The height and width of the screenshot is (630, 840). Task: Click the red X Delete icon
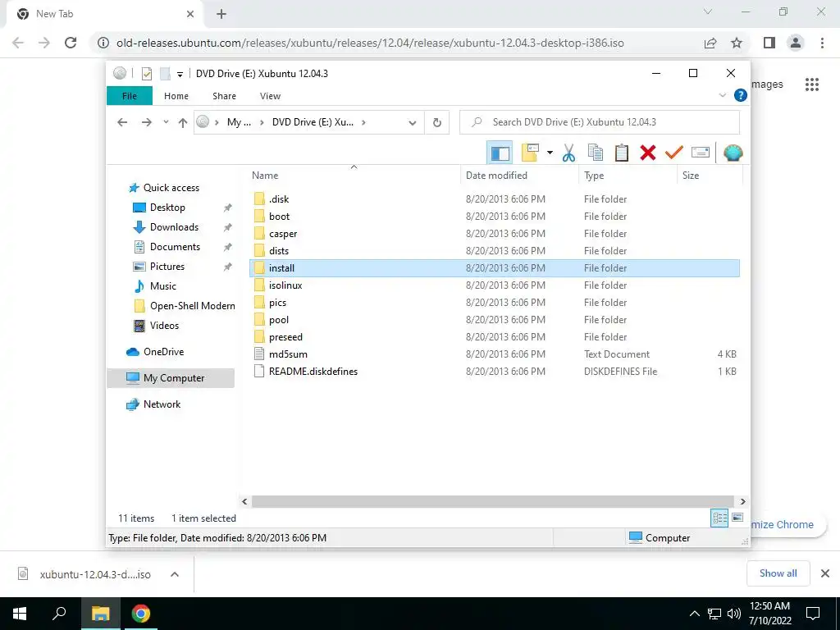648,153
